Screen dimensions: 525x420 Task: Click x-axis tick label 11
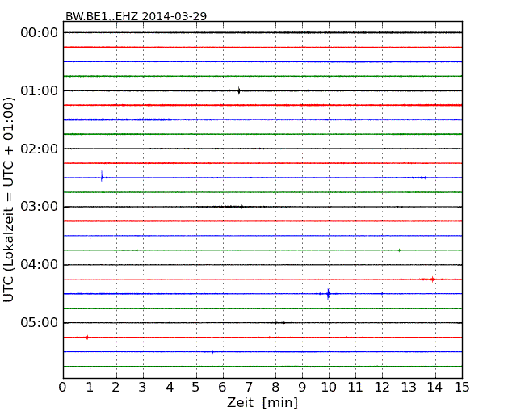click(x=355, y=388)
